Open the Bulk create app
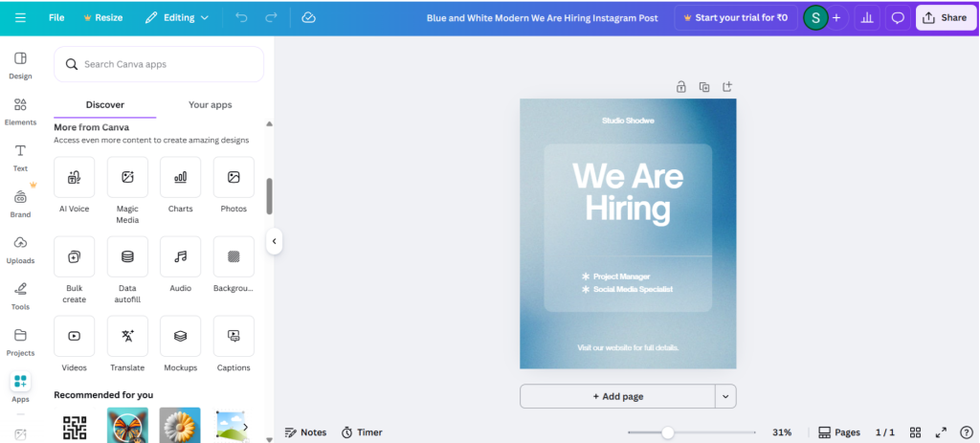The height and width of the screenshot is (443, 980). click(75, 256)
